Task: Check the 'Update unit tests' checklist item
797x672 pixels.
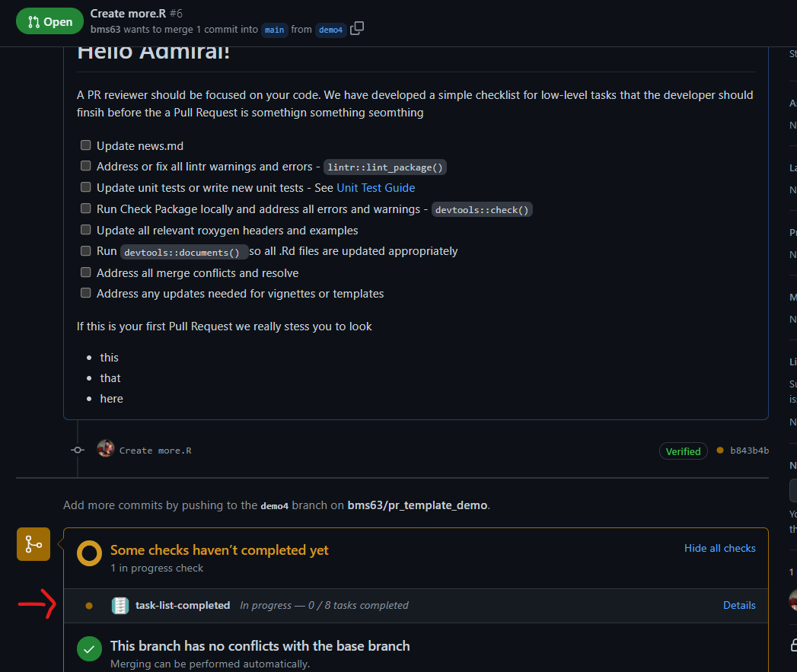Action: pyautogui.click(x=85, y=186)
